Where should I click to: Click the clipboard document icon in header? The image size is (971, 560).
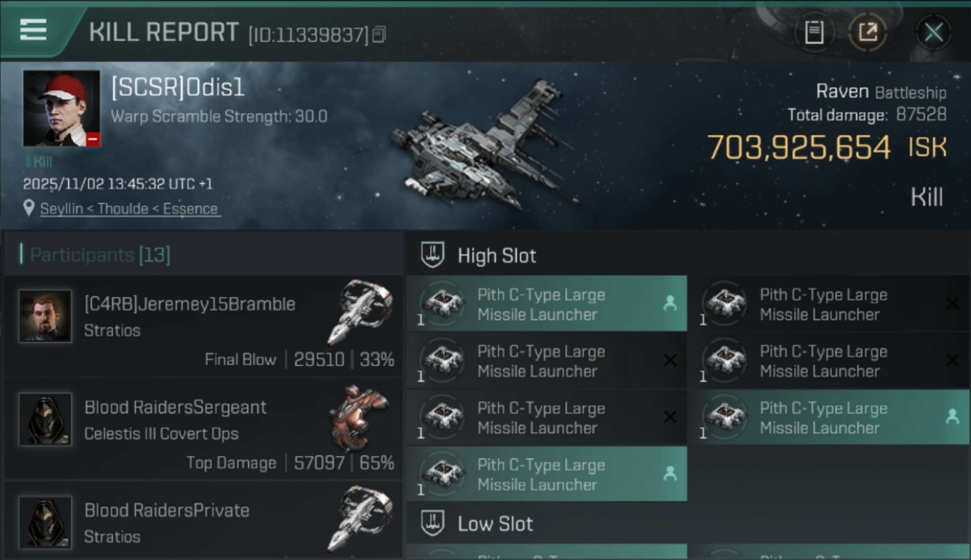(814, 32)
